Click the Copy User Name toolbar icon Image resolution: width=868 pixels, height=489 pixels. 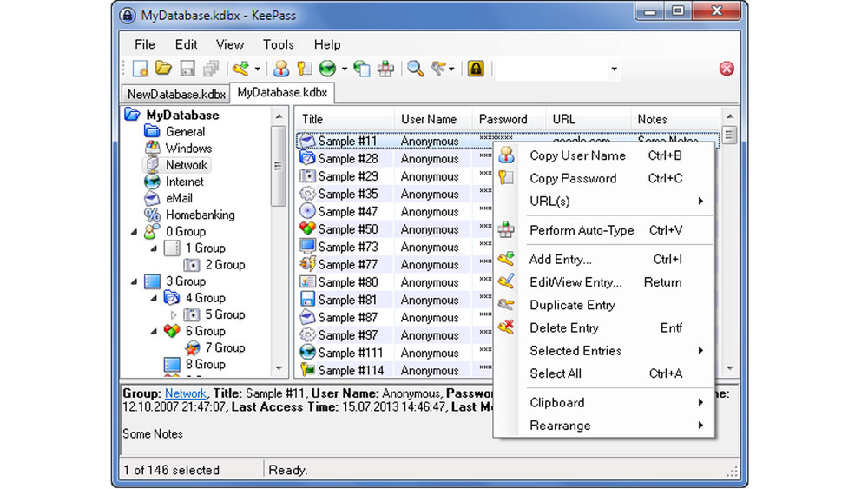(281, 69)
